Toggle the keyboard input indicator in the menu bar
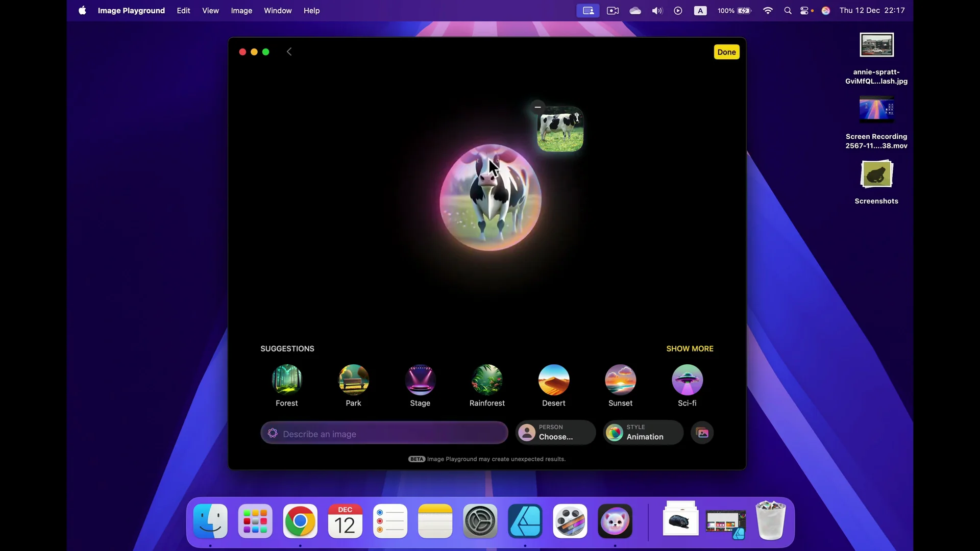The height and width of the screenshot is (551, 980). click(700, 10)
